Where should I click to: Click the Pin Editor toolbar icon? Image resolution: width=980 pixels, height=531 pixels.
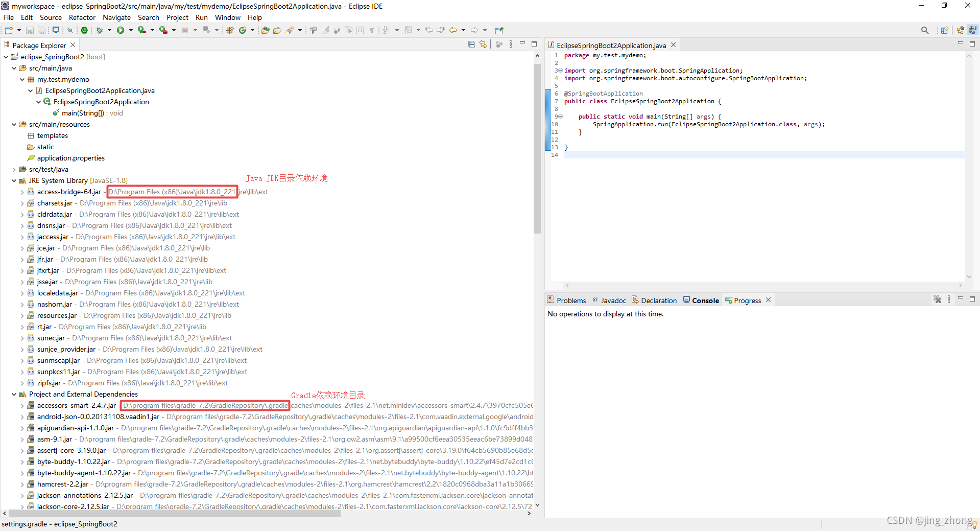[499, 30]
